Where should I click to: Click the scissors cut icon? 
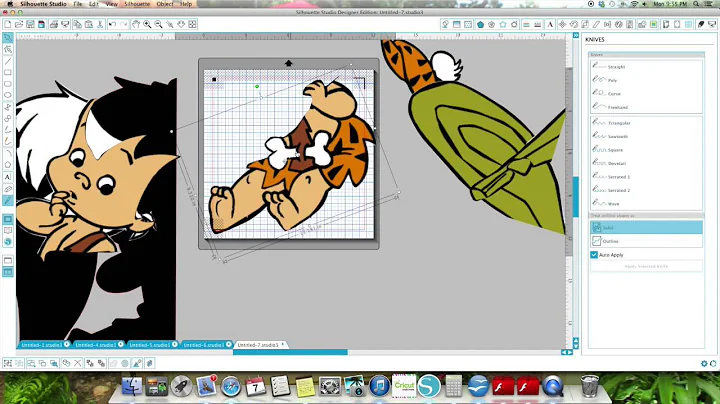click(100, 24)
